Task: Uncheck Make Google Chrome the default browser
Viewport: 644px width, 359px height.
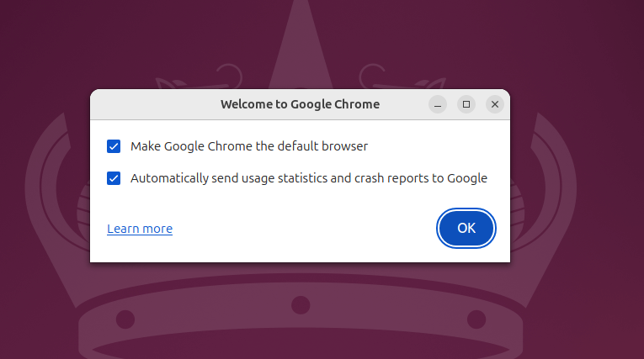Action: [x=114, y=146]
